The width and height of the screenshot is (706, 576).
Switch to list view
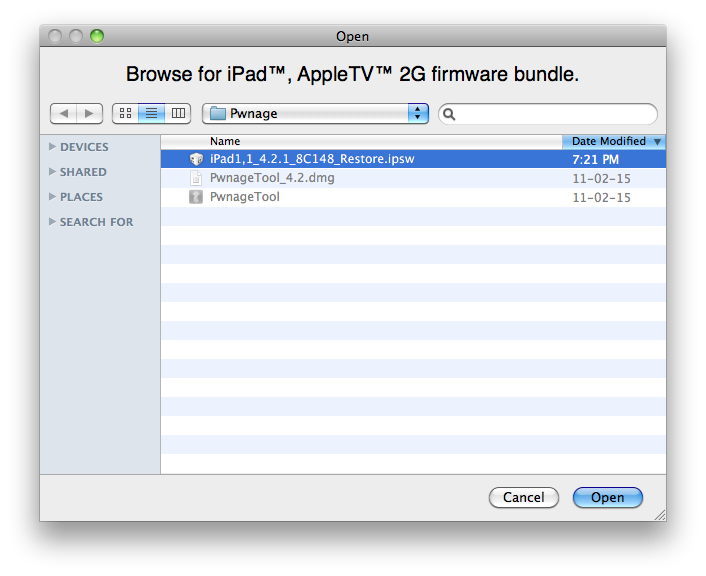click(151, 113)
